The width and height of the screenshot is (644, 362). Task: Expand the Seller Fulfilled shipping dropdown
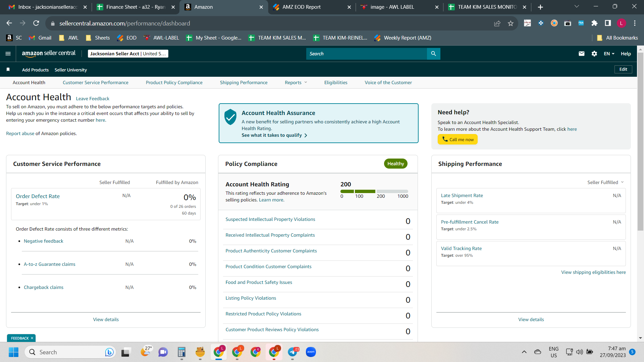605,182
